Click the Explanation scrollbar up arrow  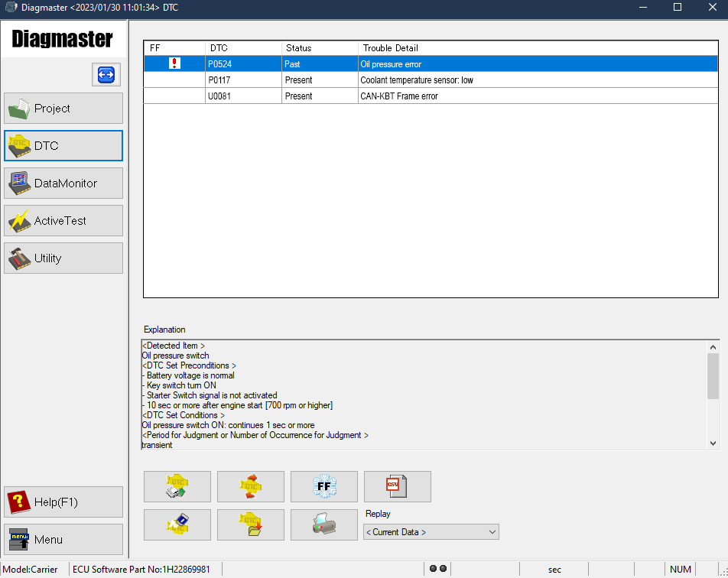click(713, 347)
